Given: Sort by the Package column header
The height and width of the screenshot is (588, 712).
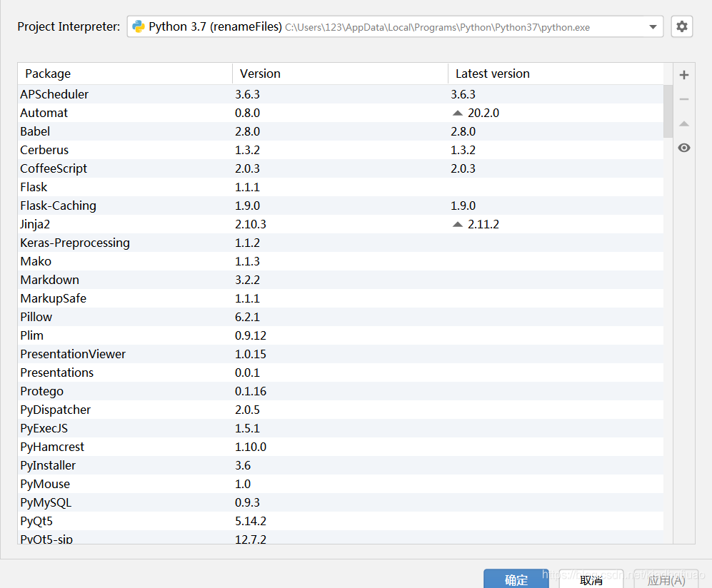Looking at the screenshot, I should tap(125, 73).
